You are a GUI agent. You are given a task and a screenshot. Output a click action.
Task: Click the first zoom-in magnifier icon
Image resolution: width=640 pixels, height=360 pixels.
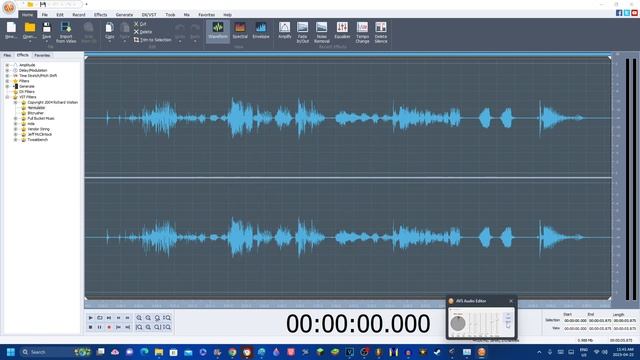tap(139, 318)
